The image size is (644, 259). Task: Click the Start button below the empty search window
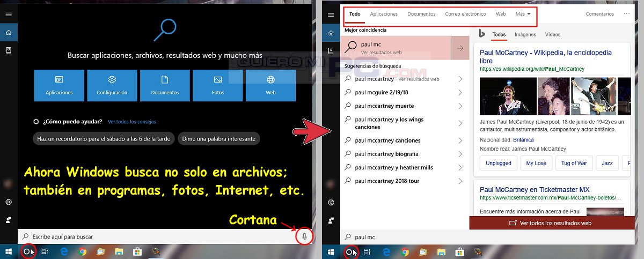[x=9, y=251]
